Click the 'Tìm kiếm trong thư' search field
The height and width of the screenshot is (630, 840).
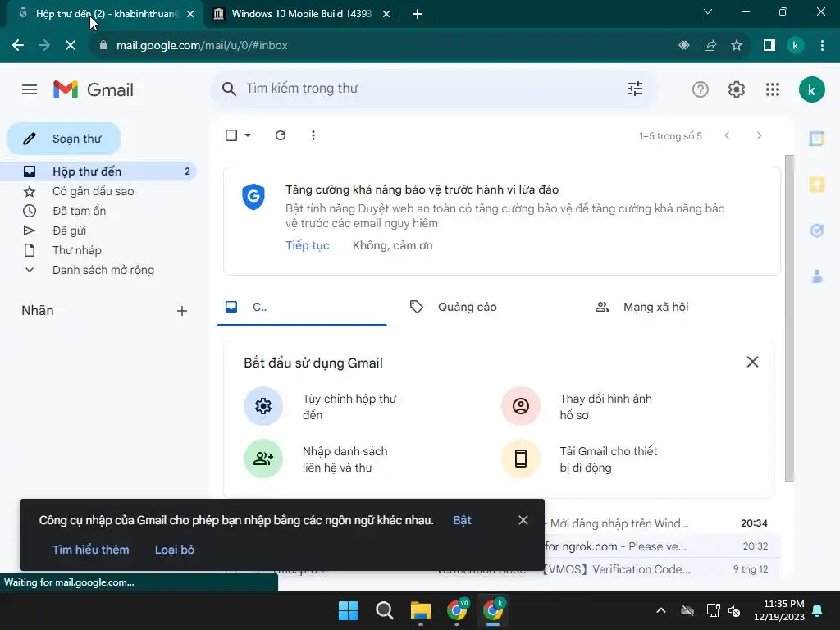pyautogui.click(x=434, y=89)
